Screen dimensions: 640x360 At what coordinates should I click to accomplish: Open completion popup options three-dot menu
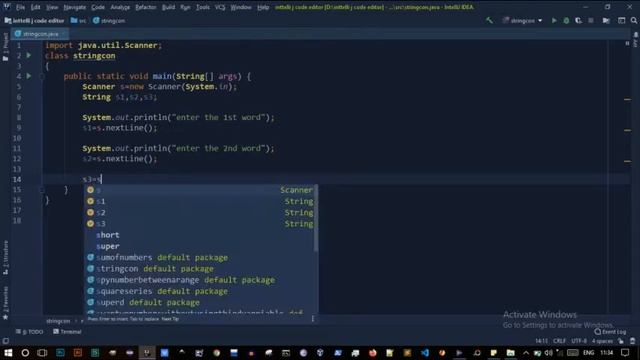tap(313, 319)
